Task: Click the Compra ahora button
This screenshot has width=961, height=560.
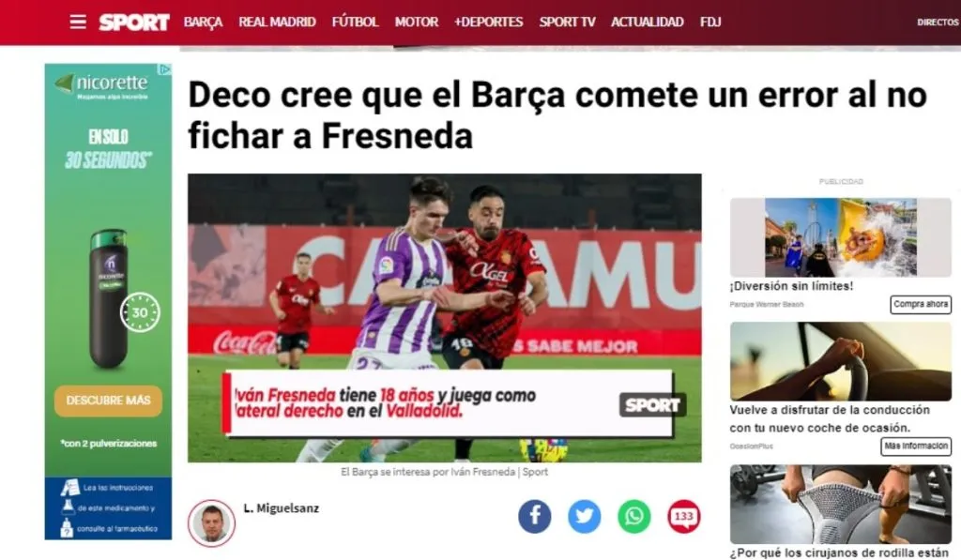Action: (920, 305)
